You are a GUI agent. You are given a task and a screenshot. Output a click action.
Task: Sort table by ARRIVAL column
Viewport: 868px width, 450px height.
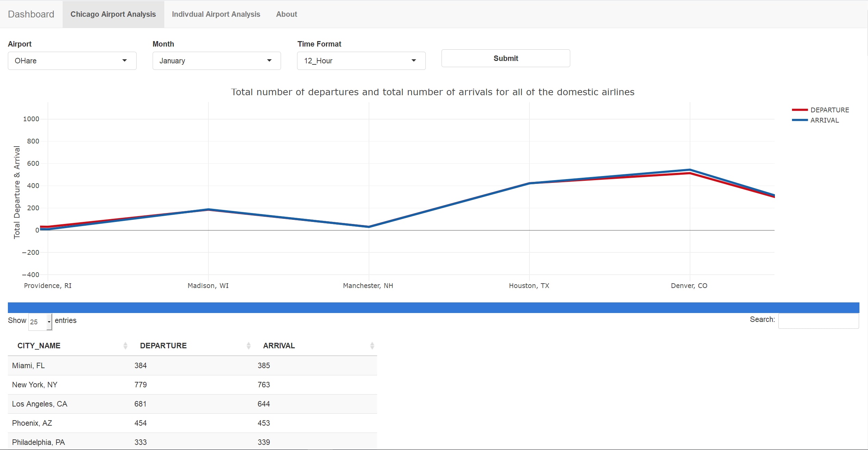(x=315, y=346)
